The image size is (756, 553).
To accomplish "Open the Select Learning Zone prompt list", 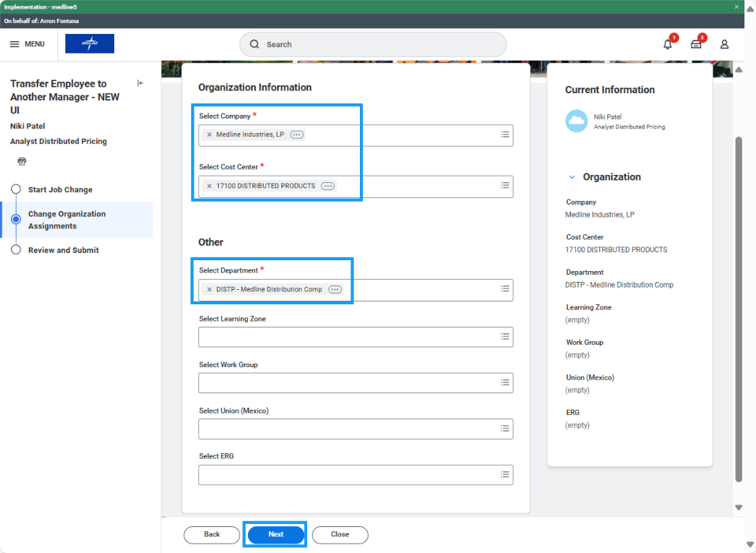I will (x=505, y=337).
